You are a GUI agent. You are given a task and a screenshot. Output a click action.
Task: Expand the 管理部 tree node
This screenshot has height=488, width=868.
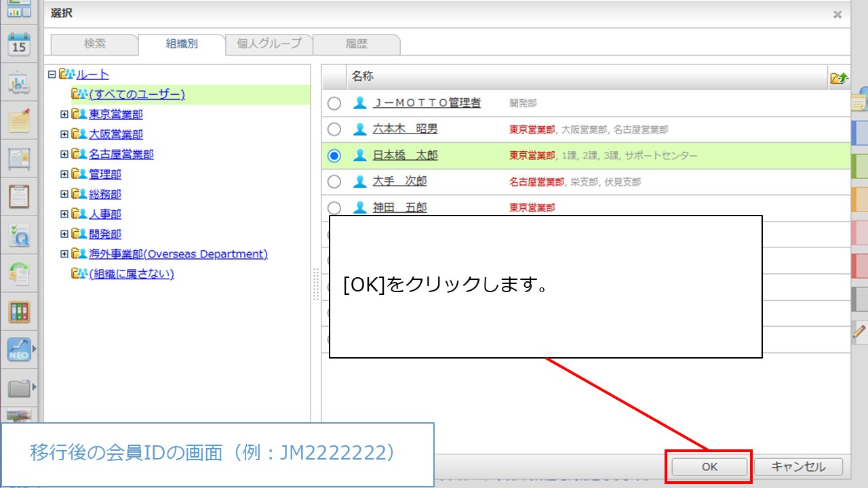tap(64, 174)
